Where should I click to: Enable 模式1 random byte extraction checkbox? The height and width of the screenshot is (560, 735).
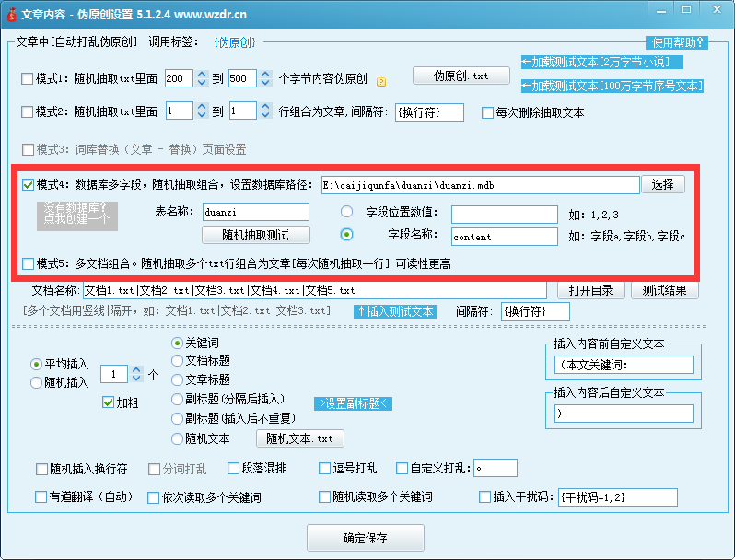[x=28, y=78]
